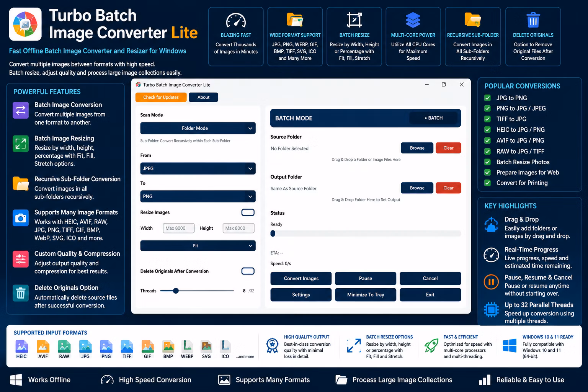Click the AVIF to JPG / PNG checkmark
The width and height of the screenshot is (588, 392).
click(488, 140)
